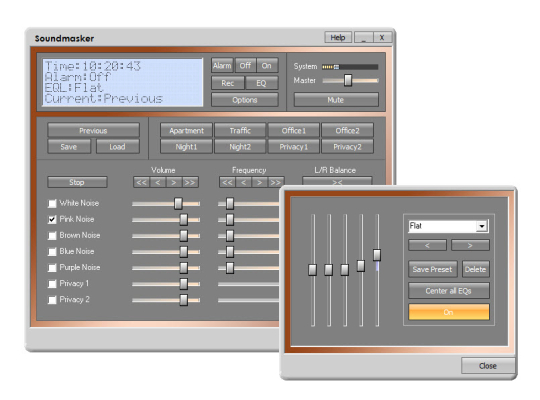Load saved settings
The image size is (540, 400).
point(117,147)
